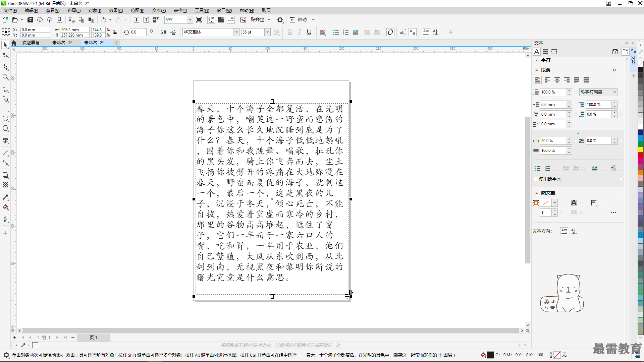Click the Underline U icon
Viewport: 644px width, 362px height.
pyautogui.click(x=309, y=32)
